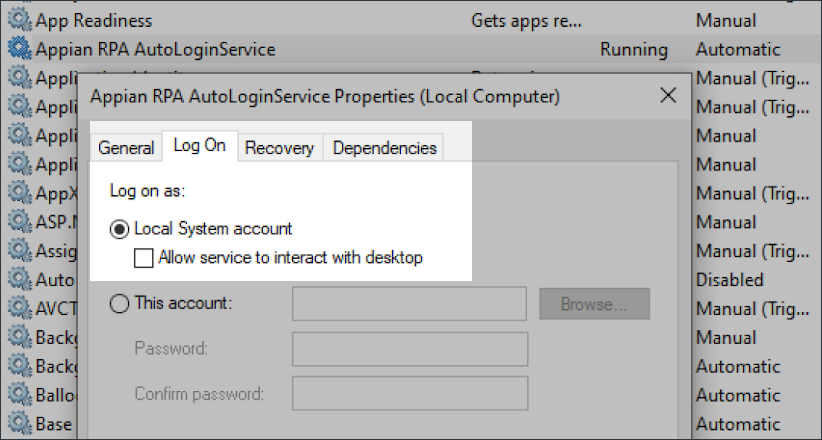This screenshot has height=440, width=822.
Task: Click the gear icon beside ASP service
Action: tap(20, 222)
